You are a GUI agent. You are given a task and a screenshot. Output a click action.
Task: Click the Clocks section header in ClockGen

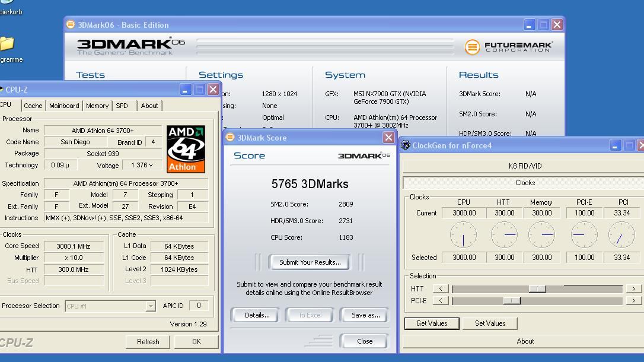[x=524, y=182]
